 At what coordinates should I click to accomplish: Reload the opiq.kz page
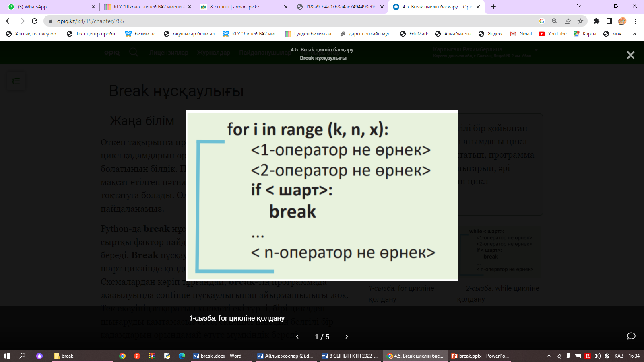(35, 21)
